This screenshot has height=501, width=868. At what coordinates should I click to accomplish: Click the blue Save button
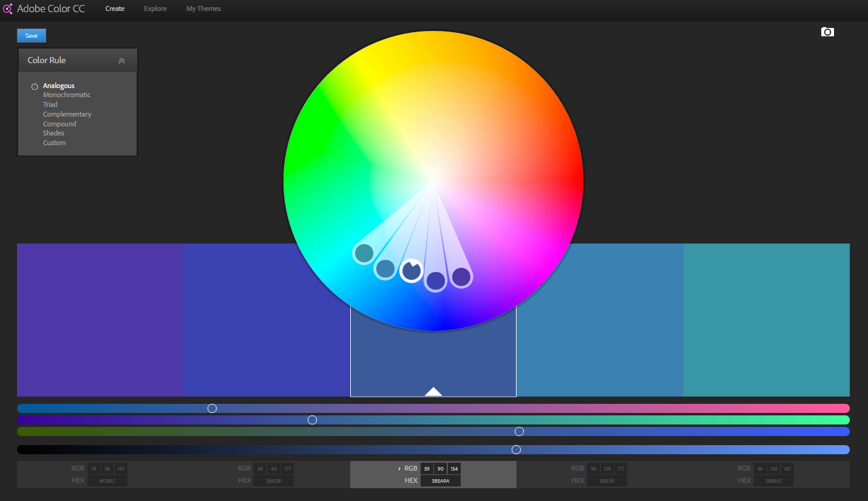click(x=32, y=36)
